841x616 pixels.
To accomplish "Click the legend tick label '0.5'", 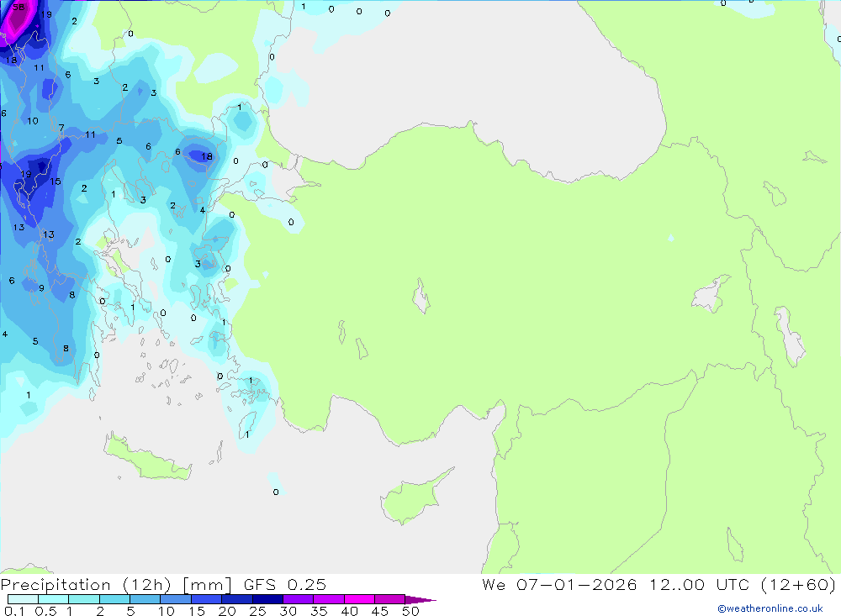I will click(45, 611).
